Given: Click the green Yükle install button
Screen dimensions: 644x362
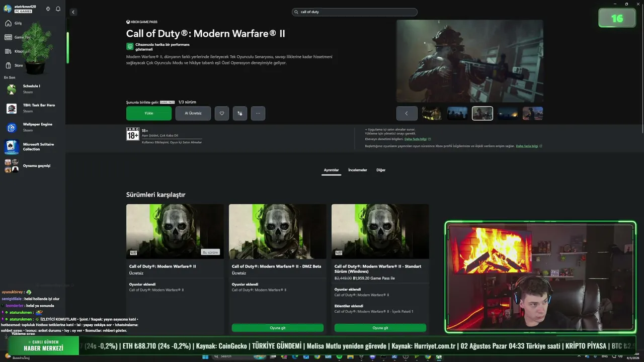Looking at the screenshot, I should pyautogui.click(x=149, y=113).
